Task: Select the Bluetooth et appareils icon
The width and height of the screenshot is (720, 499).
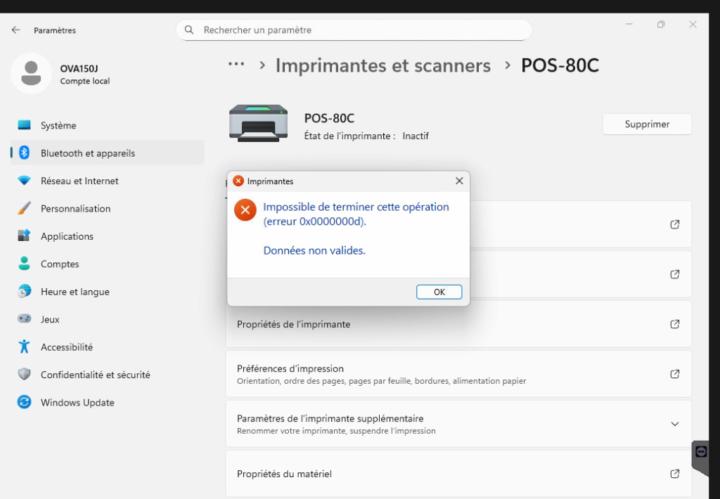Action: pyautogui.click(x=23, y=153)
